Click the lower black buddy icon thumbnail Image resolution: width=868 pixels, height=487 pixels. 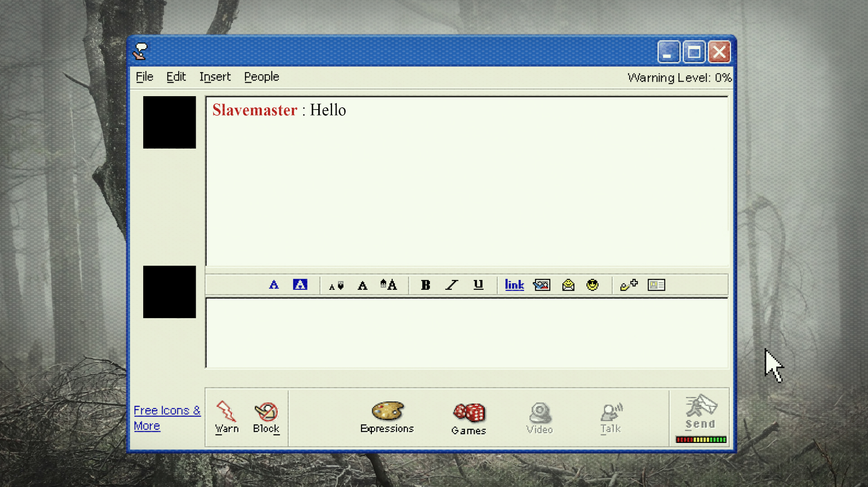click(169, 292)
